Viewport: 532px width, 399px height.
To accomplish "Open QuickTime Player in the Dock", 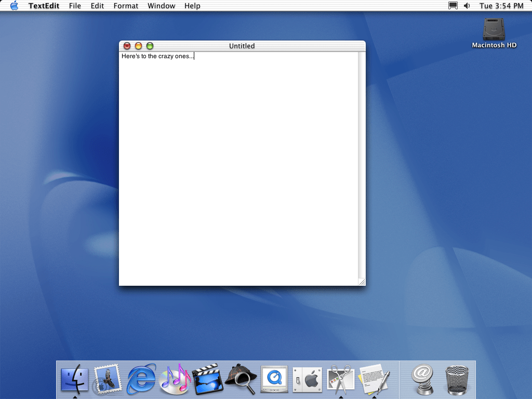I will pyautogui.click(x=274, y=379).
